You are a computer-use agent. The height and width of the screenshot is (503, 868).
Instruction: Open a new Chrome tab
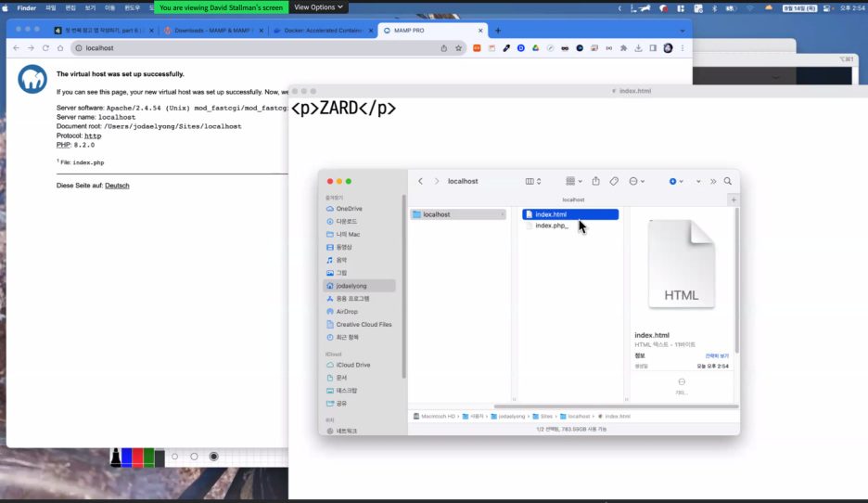click(498, 31)
